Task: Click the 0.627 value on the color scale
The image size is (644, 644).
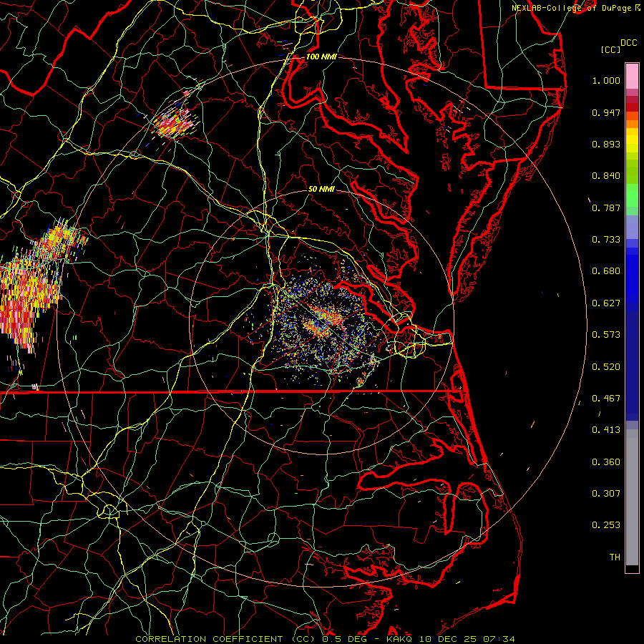Action: (x=606, y=303)
